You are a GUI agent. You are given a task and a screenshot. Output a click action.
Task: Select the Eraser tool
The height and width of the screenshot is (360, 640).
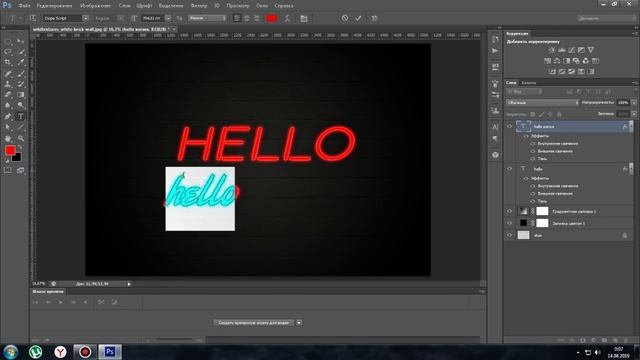point(8,95)
